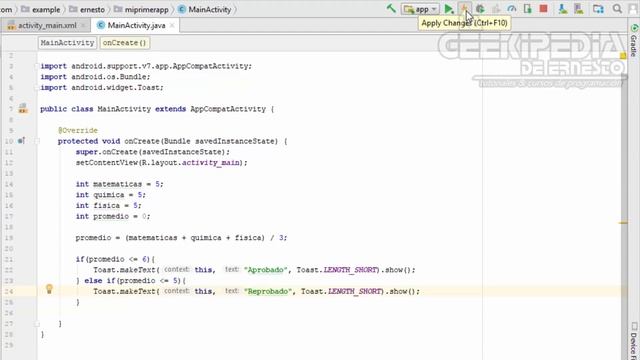
Task: Click the Apply Changes lightning icon
Action: click(x=464, y=9)
